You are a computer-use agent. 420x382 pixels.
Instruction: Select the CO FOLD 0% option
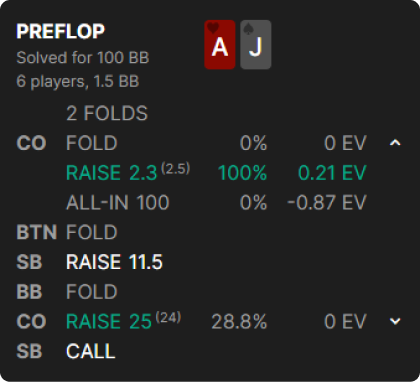(217, 143)
